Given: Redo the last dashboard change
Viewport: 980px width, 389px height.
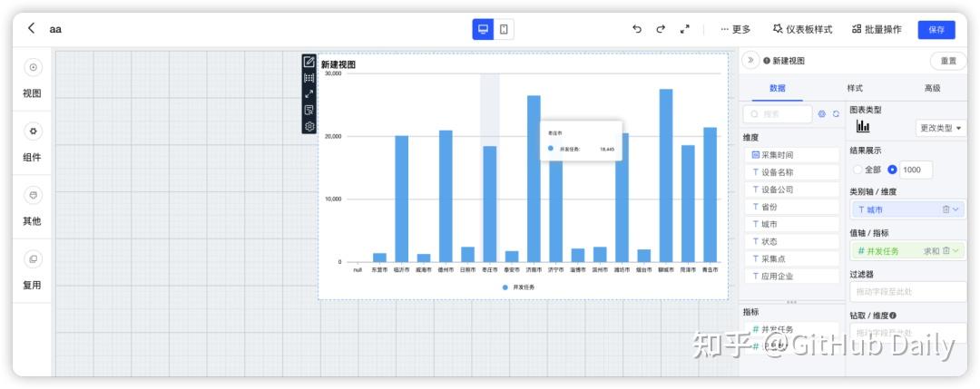Looking at the screenshot, I should coord(661,29).
